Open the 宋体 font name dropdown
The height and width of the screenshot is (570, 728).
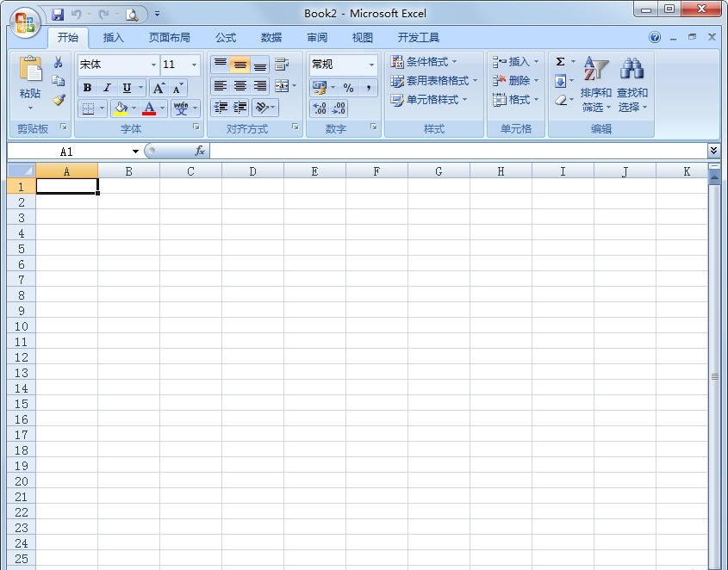153,65
